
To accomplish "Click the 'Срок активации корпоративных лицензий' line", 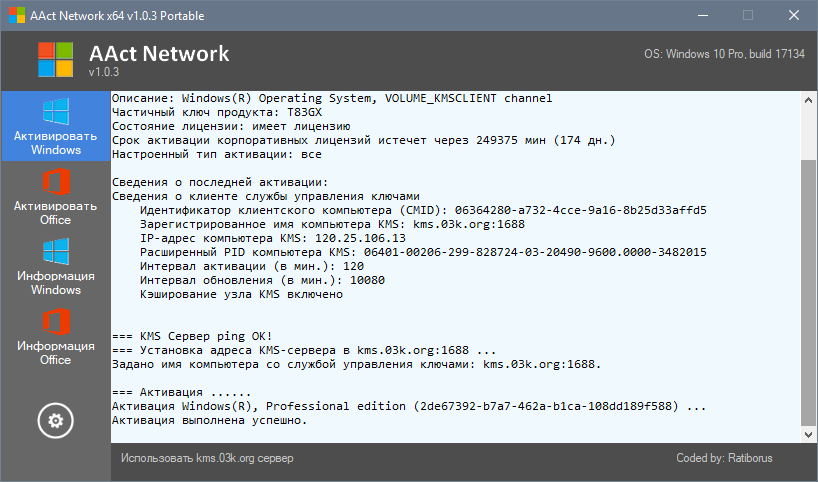I will [x=364, y=141].
